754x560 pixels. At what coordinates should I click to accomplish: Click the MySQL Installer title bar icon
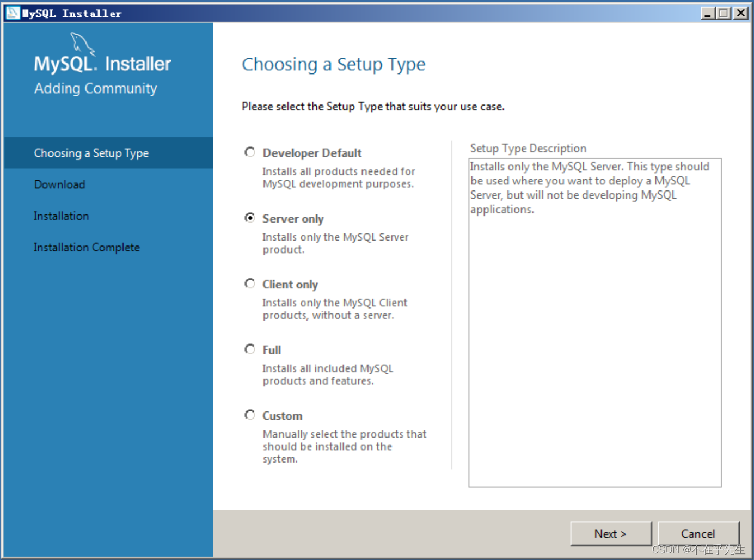coord(13,13)
